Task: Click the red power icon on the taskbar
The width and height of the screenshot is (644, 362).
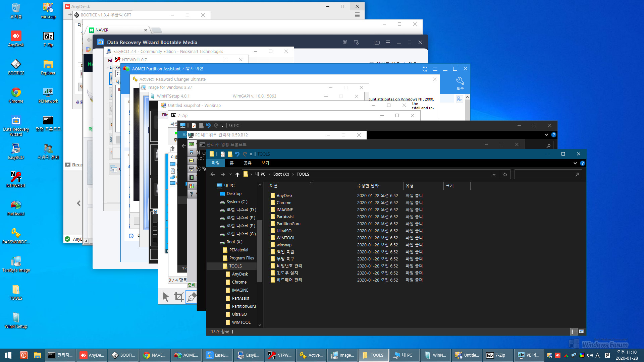Action: (x=23, y=355)
